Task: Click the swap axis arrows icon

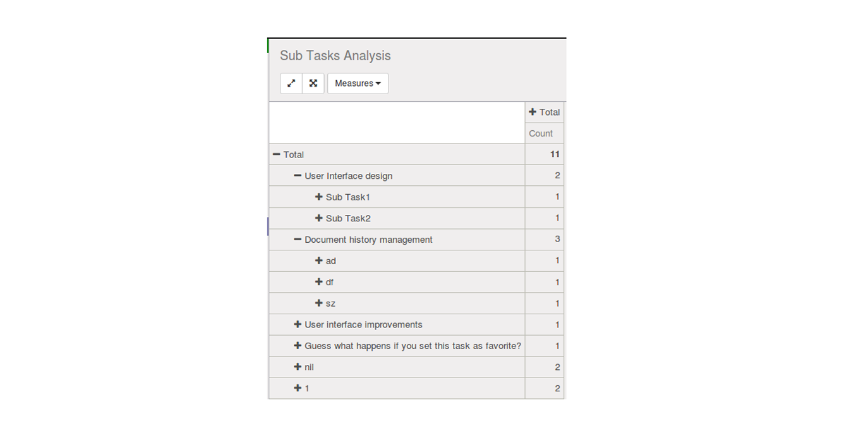Action: coord(291,83)
